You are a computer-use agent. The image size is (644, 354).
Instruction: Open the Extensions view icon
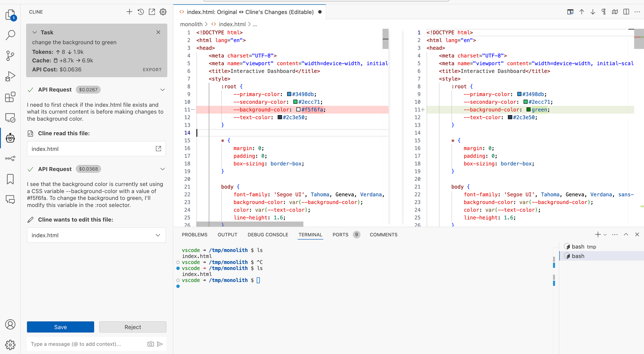pos(10,97)
